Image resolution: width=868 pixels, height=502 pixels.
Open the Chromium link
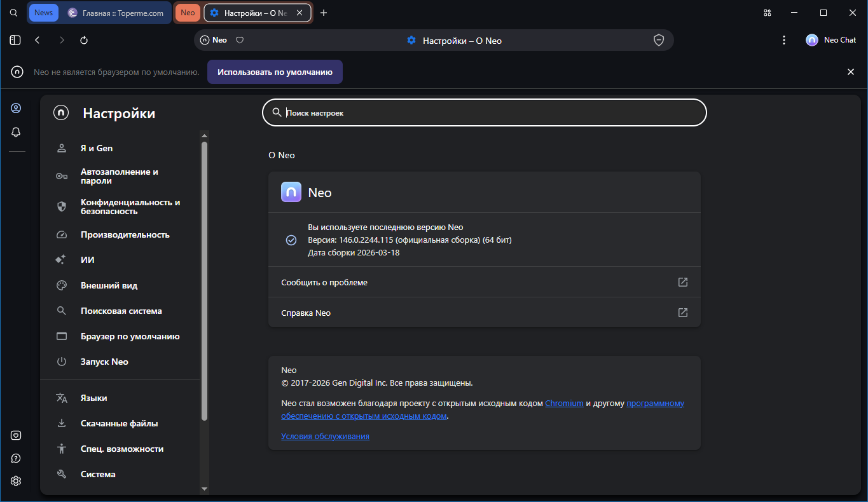[x=564, y=404]
